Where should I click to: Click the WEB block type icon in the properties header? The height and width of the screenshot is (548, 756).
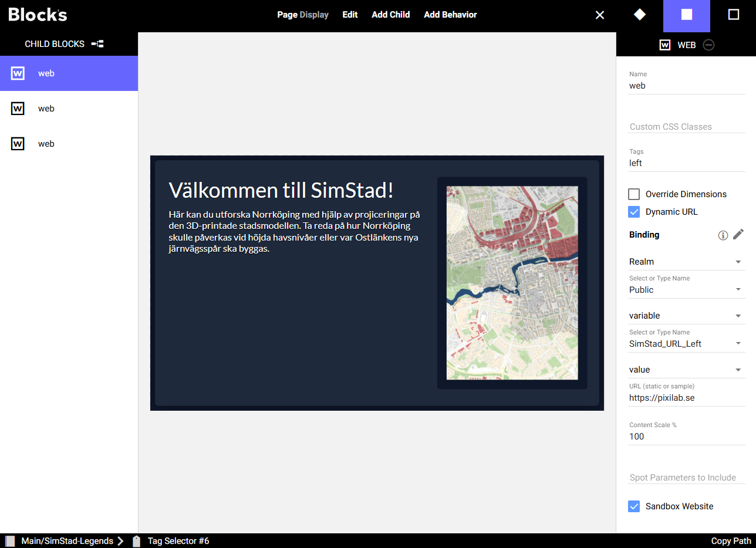click(x=665, y=45)
